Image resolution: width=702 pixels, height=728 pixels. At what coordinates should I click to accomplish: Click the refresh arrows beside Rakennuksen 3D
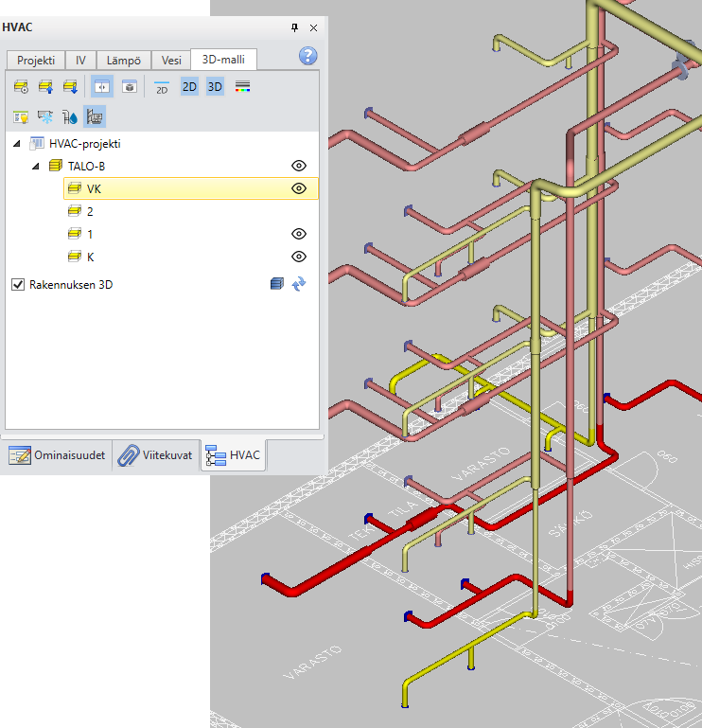click(x=299, y=283)
